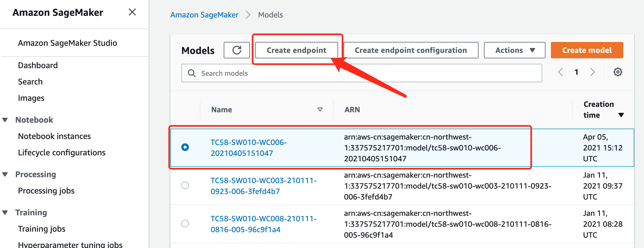Go to Dashboard in sidebar

38,65
